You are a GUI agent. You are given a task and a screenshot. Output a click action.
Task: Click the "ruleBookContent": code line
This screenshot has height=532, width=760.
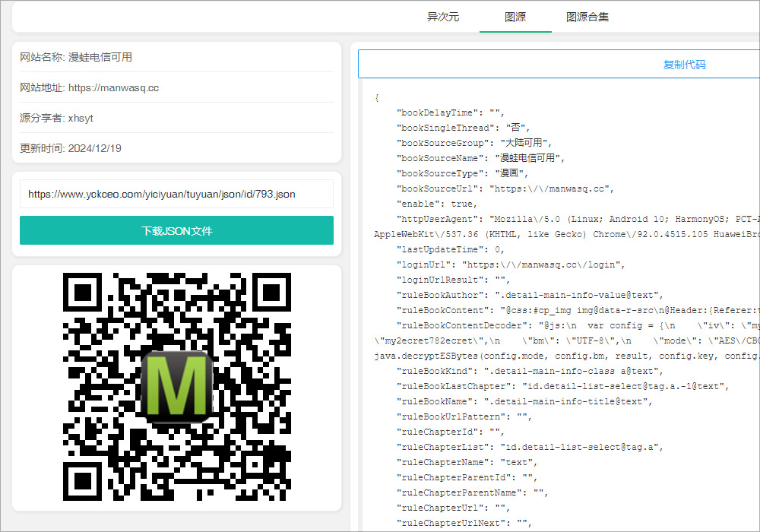click(x=578, y=310)
